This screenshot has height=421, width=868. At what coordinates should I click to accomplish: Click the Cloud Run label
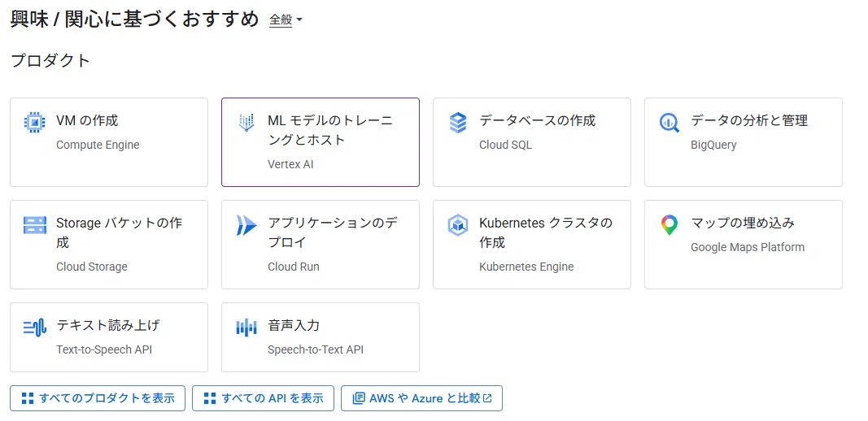click(294, 267)
